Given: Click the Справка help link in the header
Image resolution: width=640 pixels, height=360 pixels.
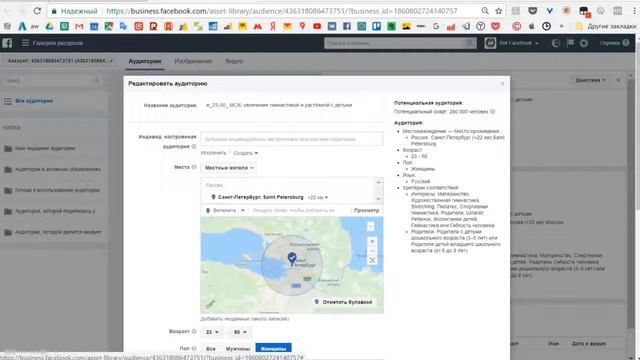Looking at the screenshot, I should [x=609, y=43].
